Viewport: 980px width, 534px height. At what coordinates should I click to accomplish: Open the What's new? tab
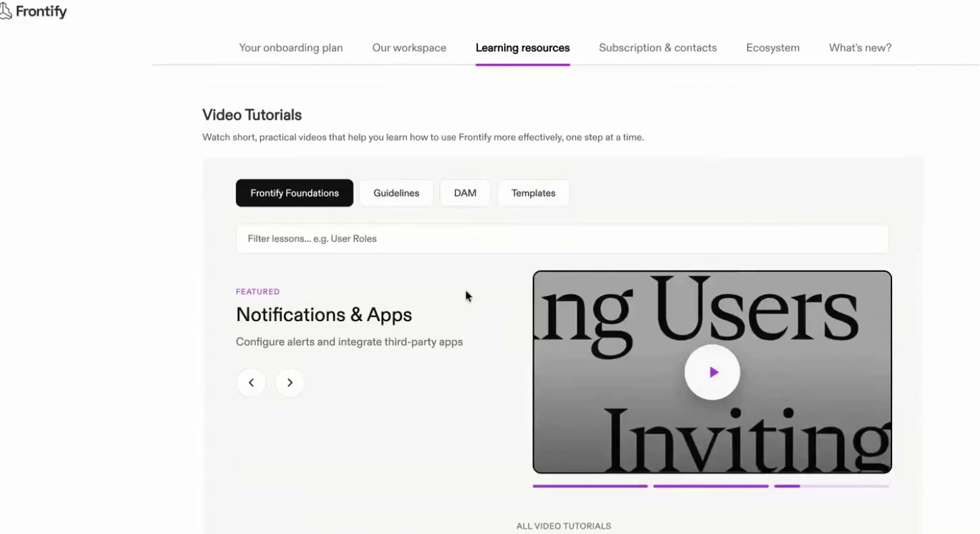click(x=860, y=48)
